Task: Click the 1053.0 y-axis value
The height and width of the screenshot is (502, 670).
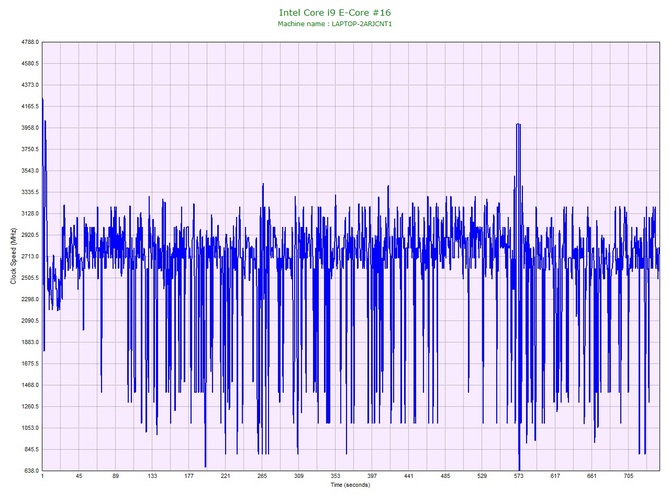Action: coord(29,428)
